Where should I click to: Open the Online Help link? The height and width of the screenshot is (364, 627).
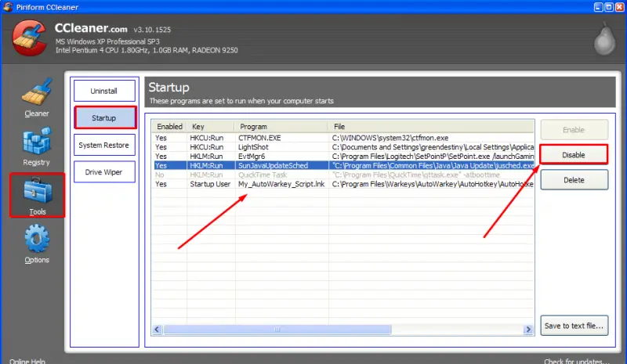pos(27,361)
